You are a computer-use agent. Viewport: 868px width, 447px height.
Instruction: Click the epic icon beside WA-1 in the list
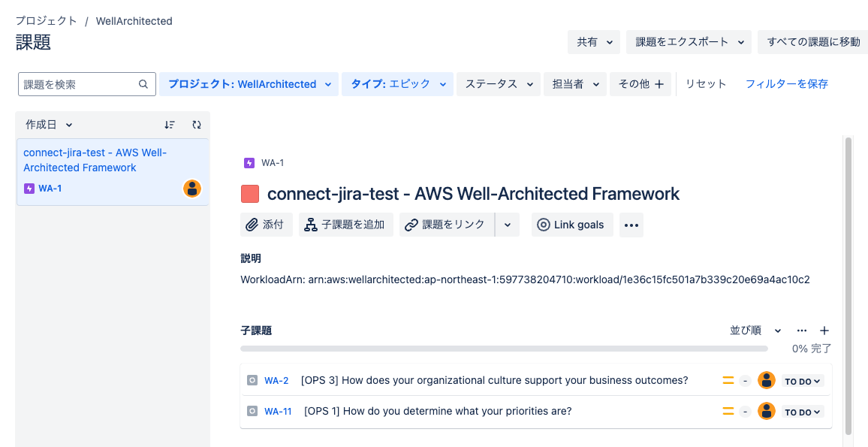point(29,189)
